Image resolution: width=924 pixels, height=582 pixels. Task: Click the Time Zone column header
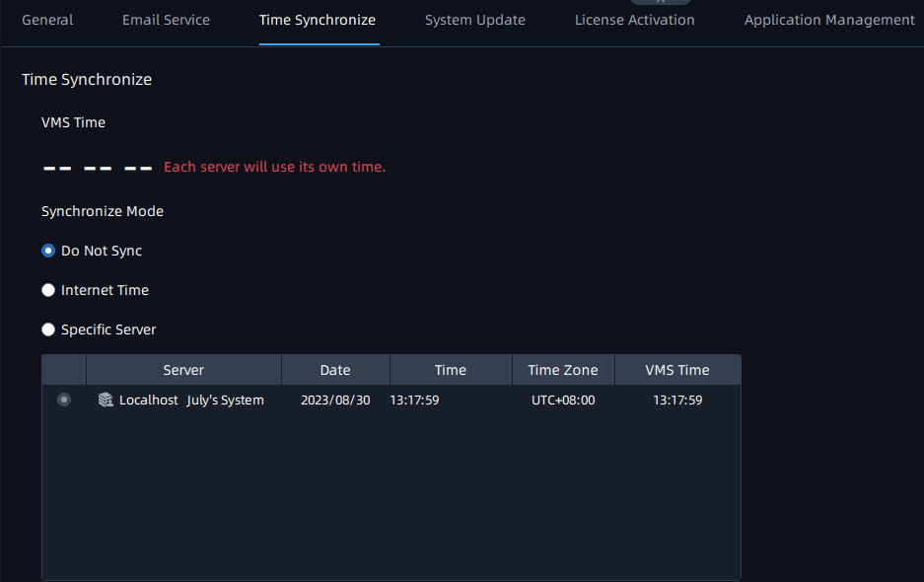click(562, 370)
